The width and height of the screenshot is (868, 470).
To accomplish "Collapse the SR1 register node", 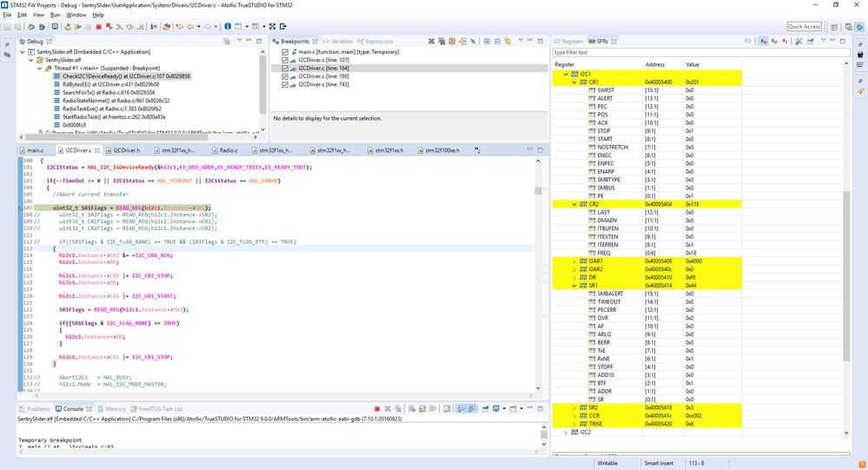I will (574, 286).
